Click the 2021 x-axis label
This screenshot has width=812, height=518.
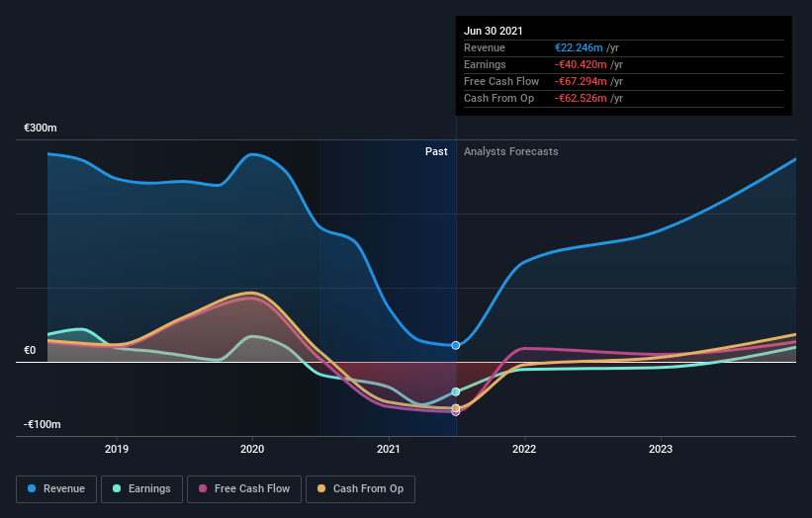(389, 449)
